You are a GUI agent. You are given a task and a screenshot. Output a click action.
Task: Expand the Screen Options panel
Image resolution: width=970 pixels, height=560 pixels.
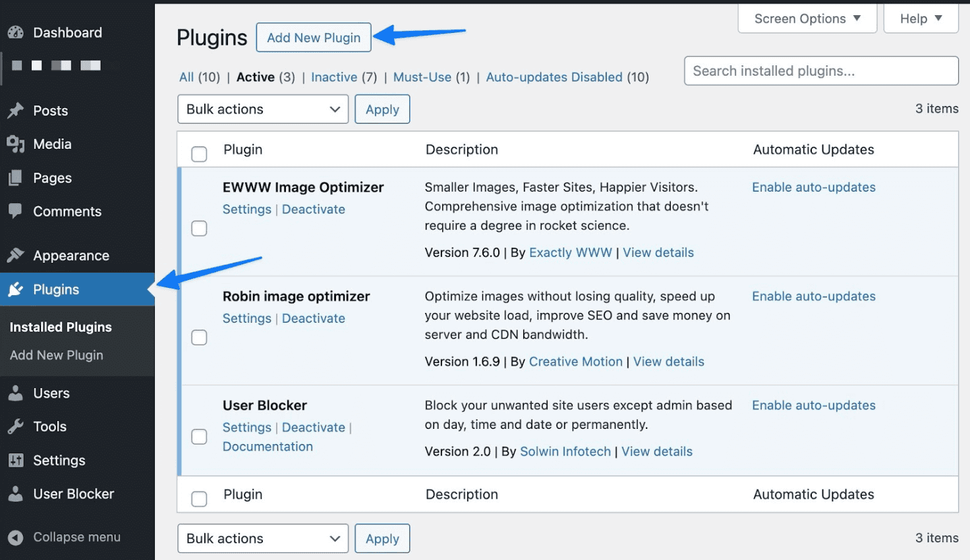807,18
